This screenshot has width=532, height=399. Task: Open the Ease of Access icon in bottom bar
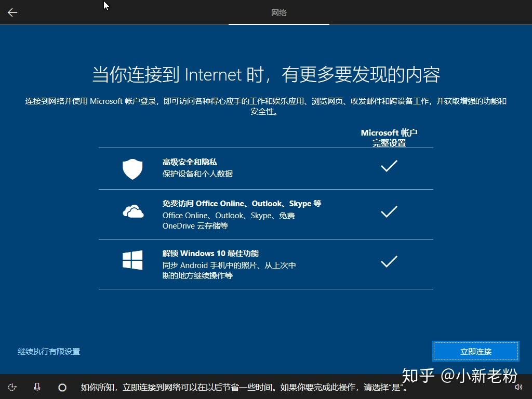tap(12, 387)
